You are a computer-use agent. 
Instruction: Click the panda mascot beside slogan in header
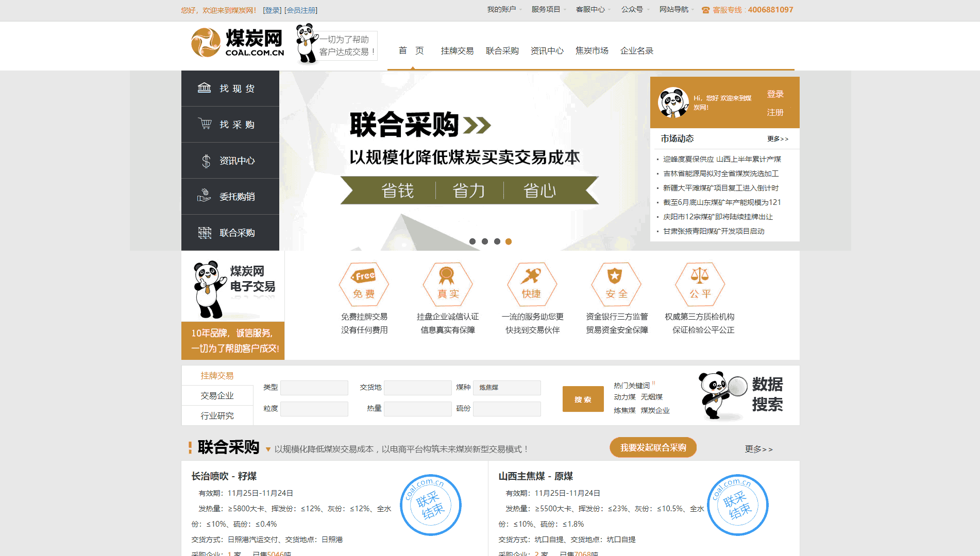click(307, 43)
